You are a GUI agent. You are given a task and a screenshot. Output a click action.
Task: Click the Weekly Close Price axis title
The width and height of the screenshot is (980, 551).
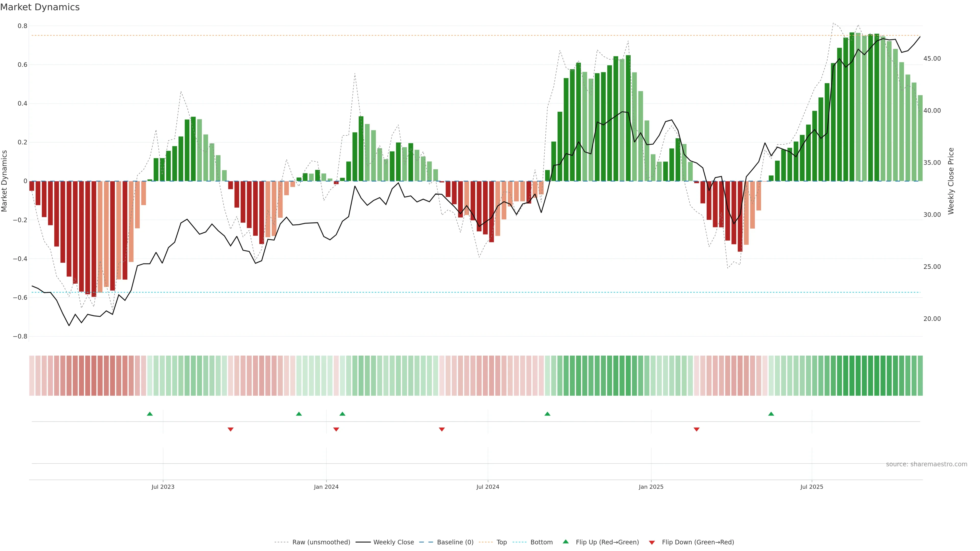coord(951,181)
